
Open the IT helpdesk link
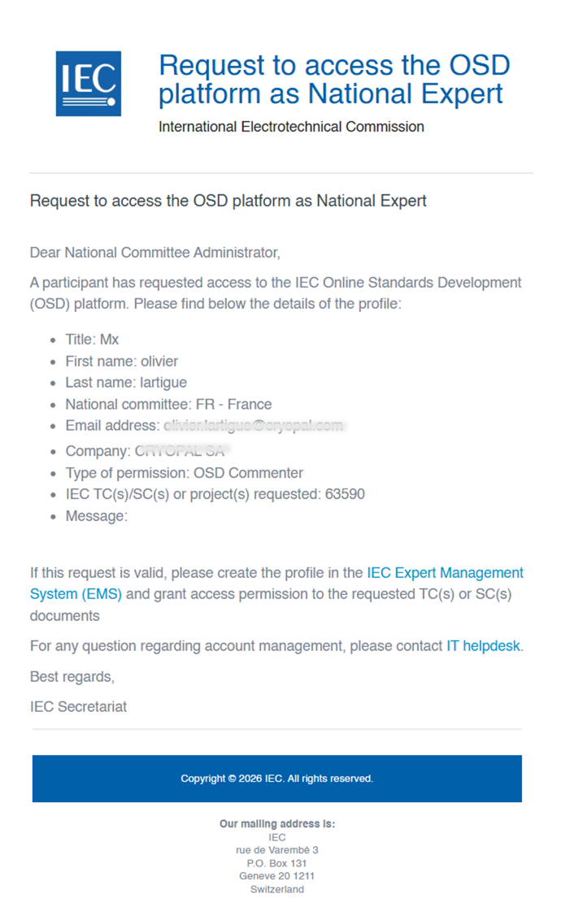483,646
